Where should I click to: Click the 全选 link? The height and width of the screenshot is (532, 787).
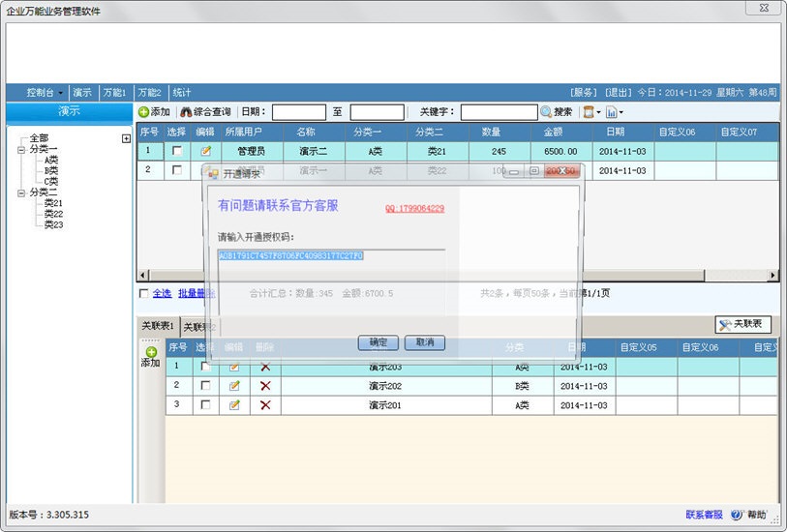pyautogui.click(x=162, y=293)
